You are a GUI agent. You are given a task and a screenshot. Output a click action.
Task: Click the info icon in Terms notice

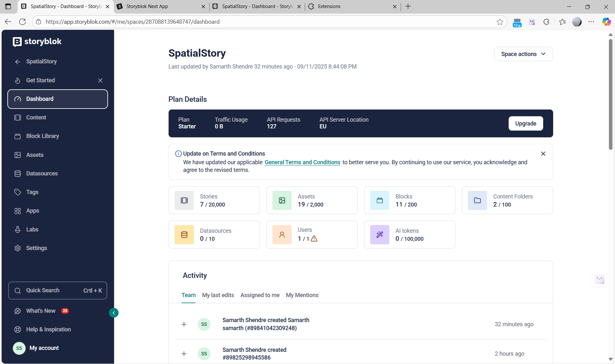(x=179, y=154)
